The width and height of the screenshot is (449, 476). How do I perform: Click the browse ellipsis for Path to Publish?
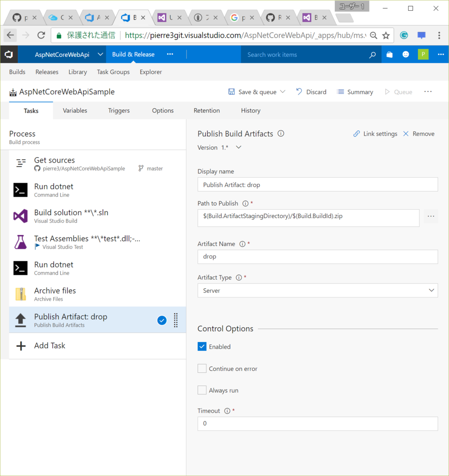(x=431, y=216)
